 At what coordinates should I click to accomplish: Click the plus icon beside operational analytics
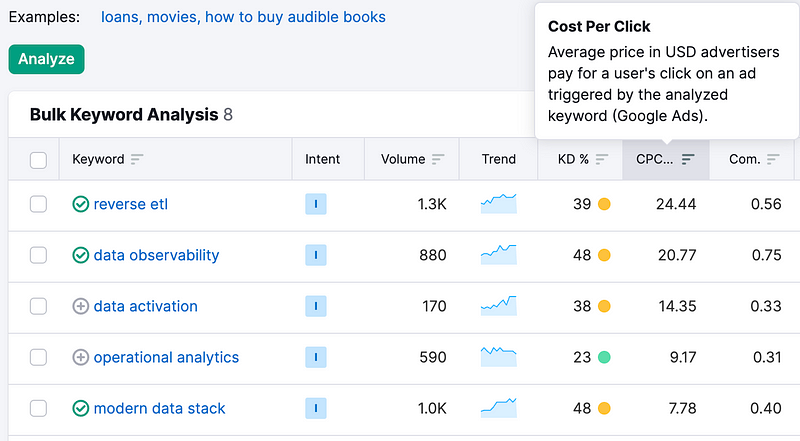(x=81, y=357)
